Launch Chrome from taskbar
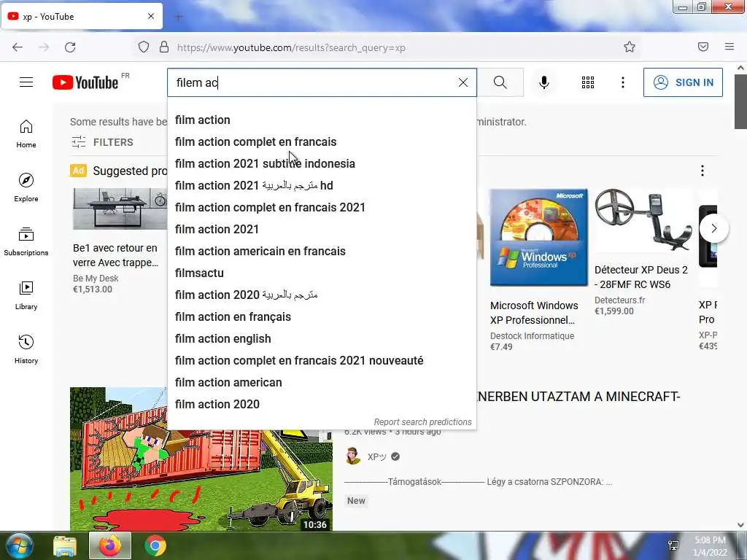747x560 pixels. click(x=155, y=546)
